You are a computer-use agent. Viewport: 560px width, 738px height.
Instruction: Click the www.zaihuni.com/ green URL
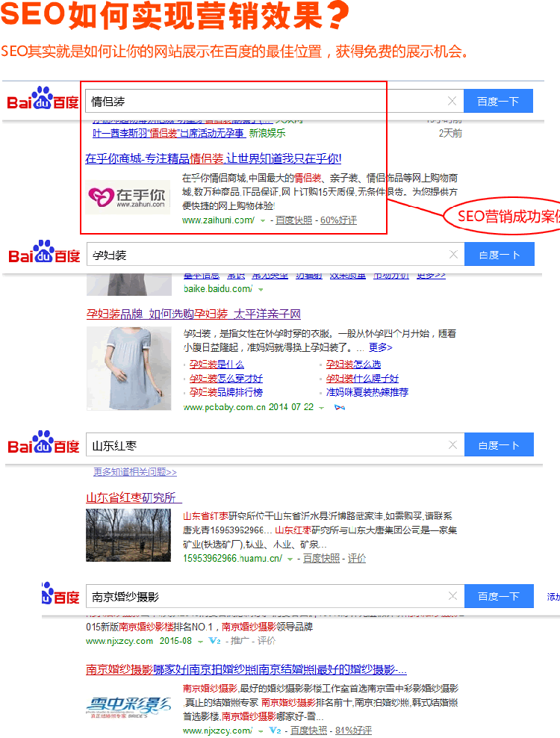click(218, 220)
